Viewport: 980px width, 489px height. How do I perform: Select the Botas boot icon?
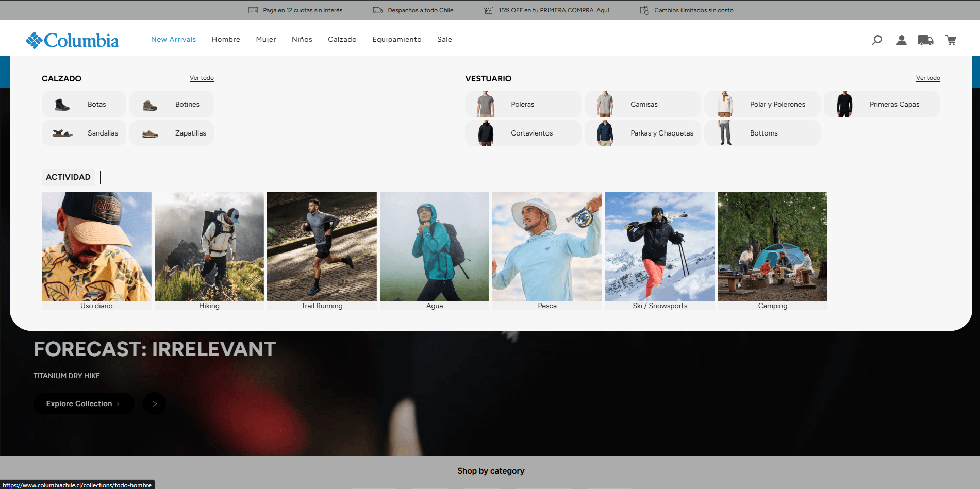tap(62, 105)
